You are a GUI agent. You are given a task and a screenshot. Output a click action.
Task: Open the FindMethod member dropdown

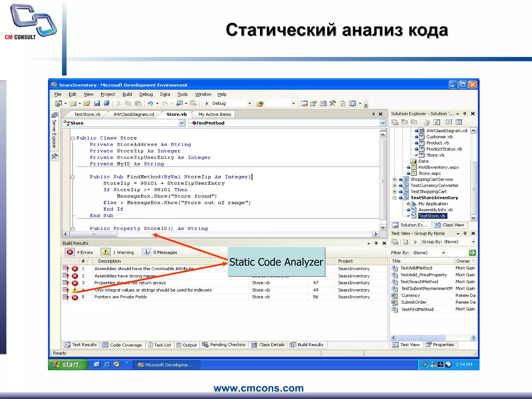(x=383, y=123)
